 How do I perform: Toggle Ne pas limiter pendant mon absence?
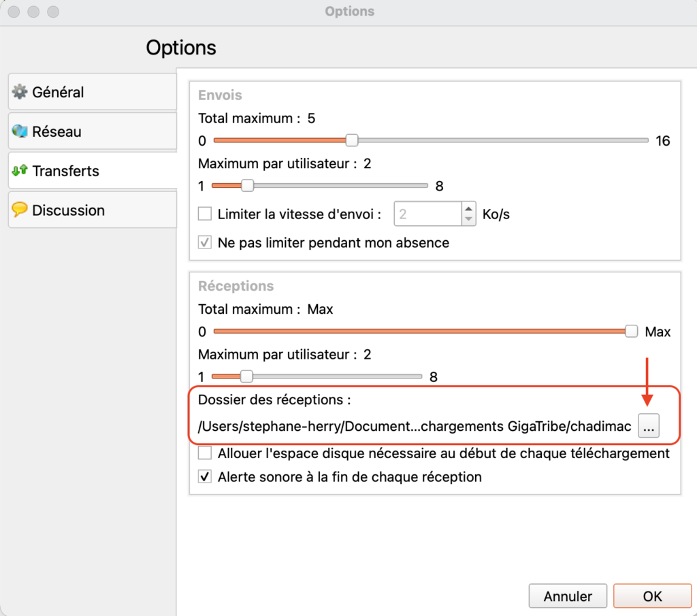[205, 242]
